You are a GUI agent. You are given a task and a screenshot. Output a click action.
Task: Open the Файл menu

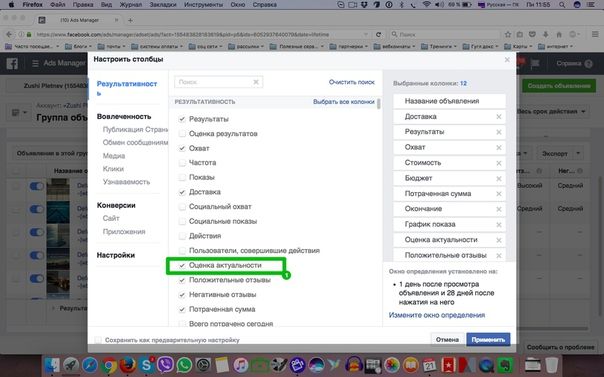point(57,5)
